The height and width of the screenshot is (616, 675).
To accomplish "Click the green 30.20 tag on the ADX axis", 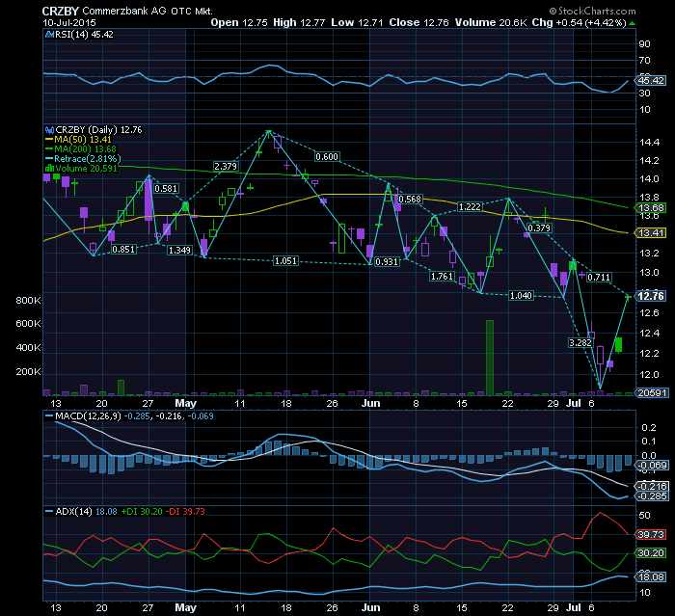I will click(651, 552).
